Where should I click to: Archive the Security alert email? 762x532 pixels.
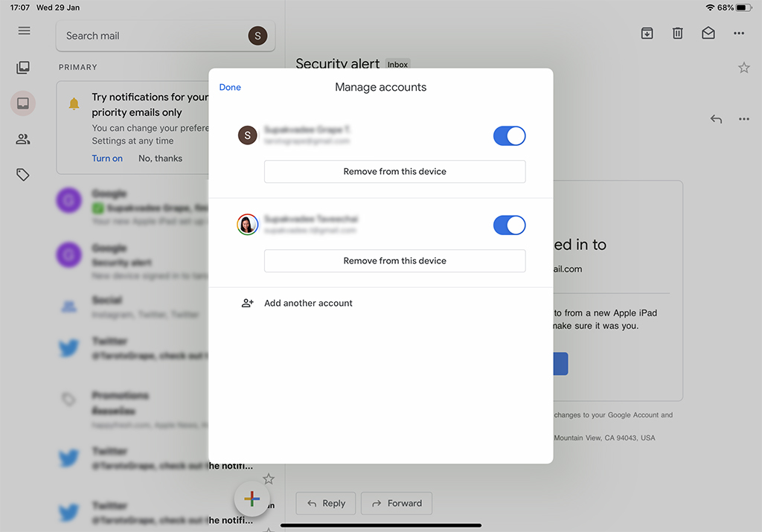click(647, 33)
